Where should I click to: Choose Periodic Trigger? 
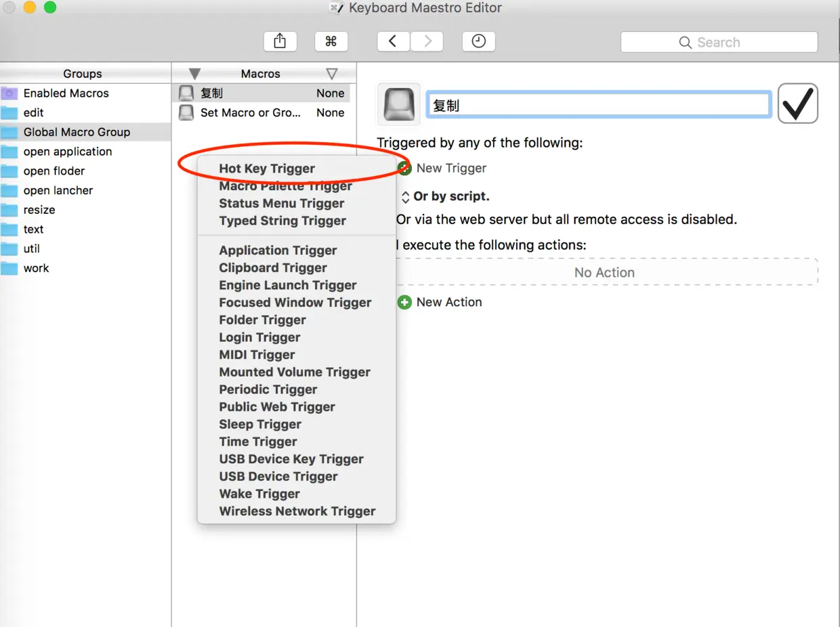[x=297, y=389]
